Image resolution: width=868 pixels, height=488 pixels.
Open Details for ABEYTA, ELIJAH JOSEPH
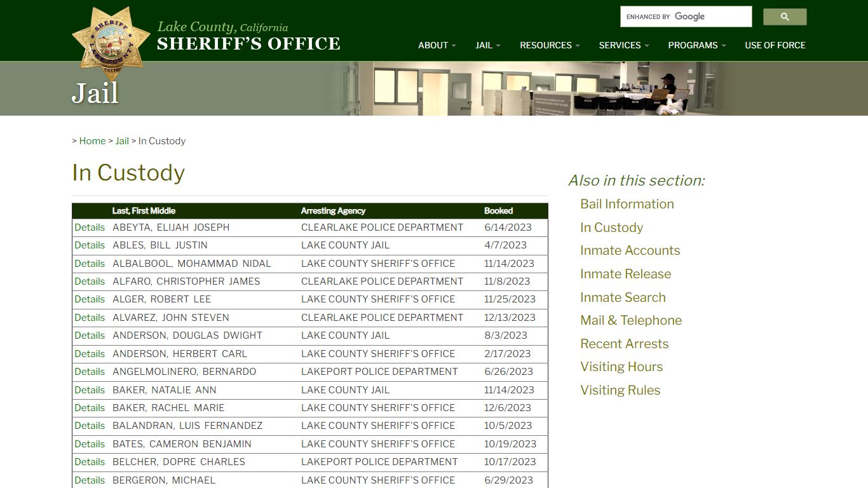click(x=89, y=227)
